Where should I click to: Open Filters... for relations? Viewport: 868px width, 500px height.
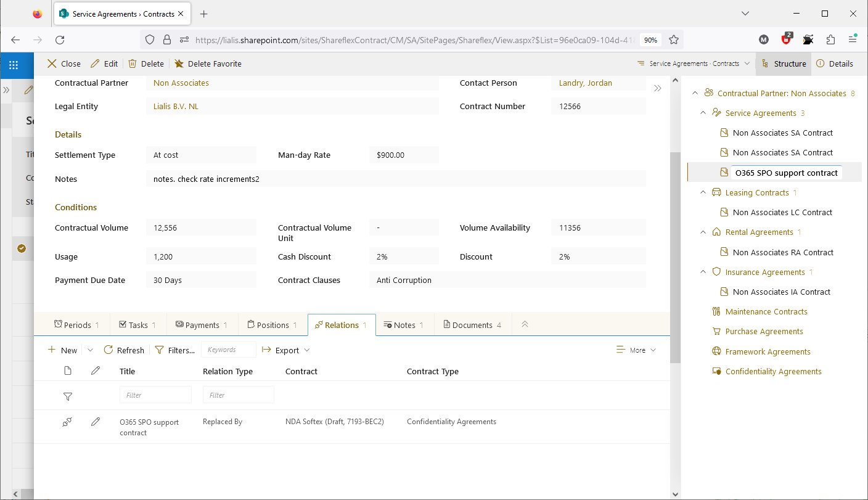click(x=174, y=350)
